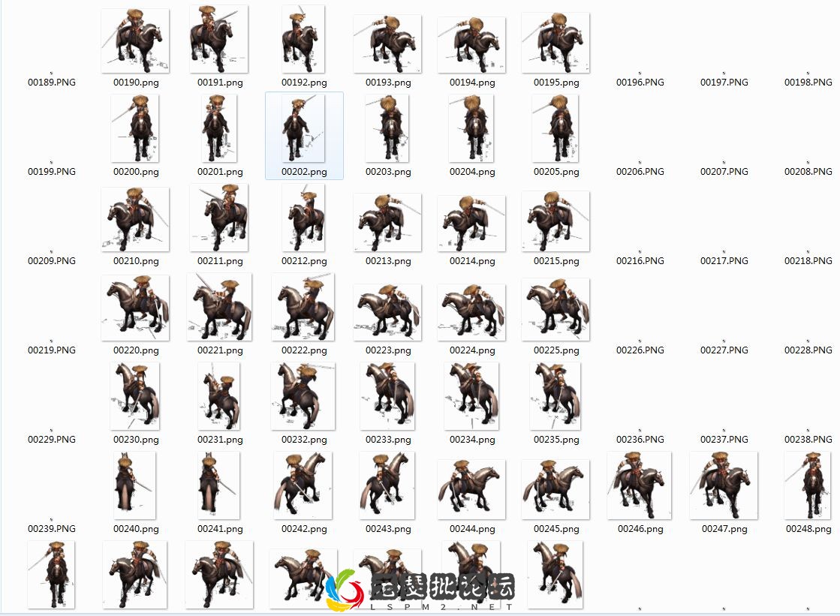The image size is (840, 616).
Task: Click the 00197.PNG file name
Action: click(x=724, y=82)
